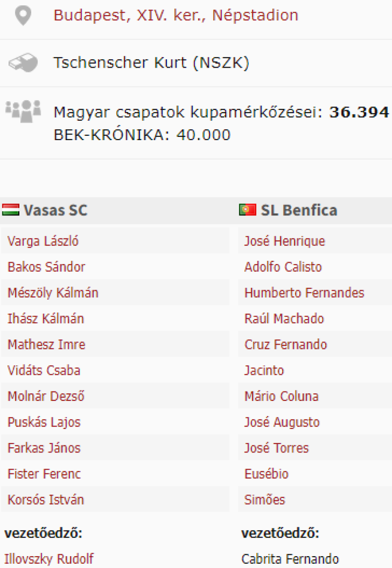The width and height of the screenshot is (392, 568).
Task: Open the Budapest Népstadion venue link
Action: (x=175, y=16)
